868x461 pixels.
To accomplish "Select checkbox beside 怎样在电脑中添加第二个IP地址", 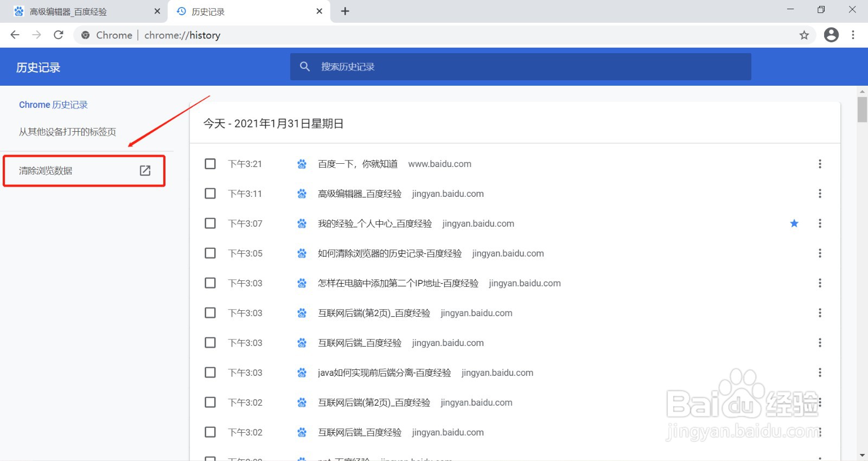I will point(210,283).
